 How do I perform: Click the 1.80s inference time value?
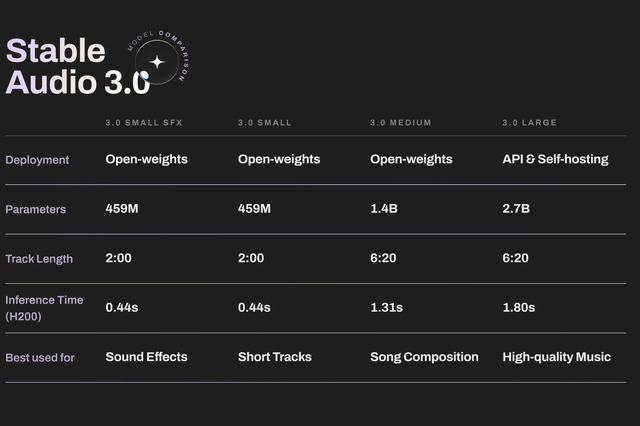519,307
